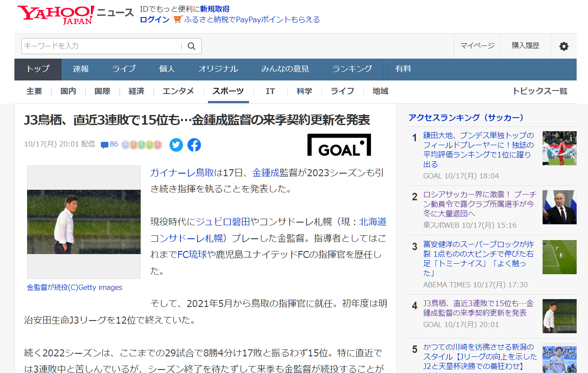Open the 86 comments bubble icon
Image resolution: width=588 pixels, height=373 pixels.
104,145
